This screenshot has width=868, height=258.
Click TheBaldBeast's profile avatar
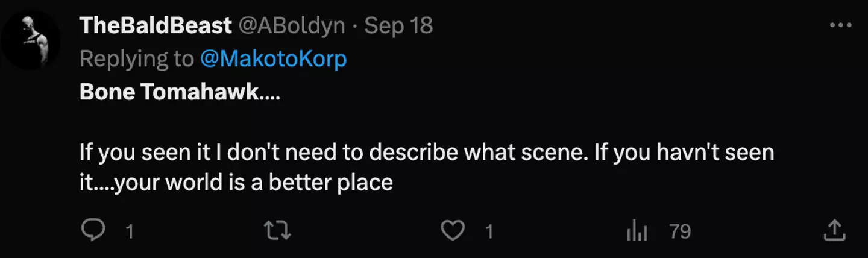point(30,40)
